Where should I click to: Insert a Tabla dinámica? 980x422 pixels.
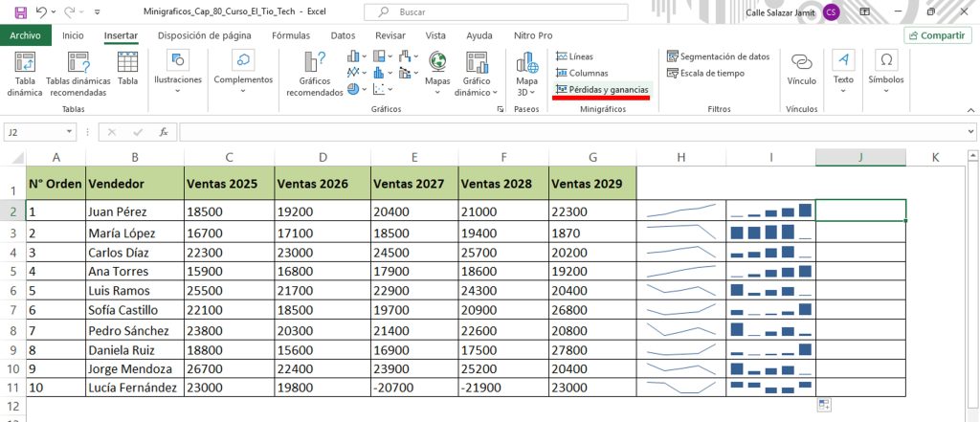(x=25, y=73)
